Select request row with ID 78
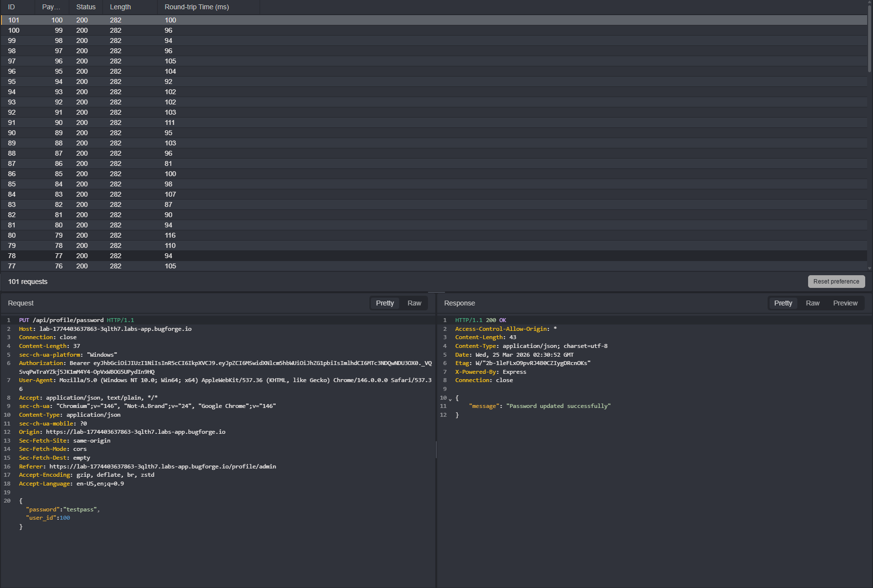Viewport: 873px width, 588px height. pyautogui.click(x=434, y=256)
